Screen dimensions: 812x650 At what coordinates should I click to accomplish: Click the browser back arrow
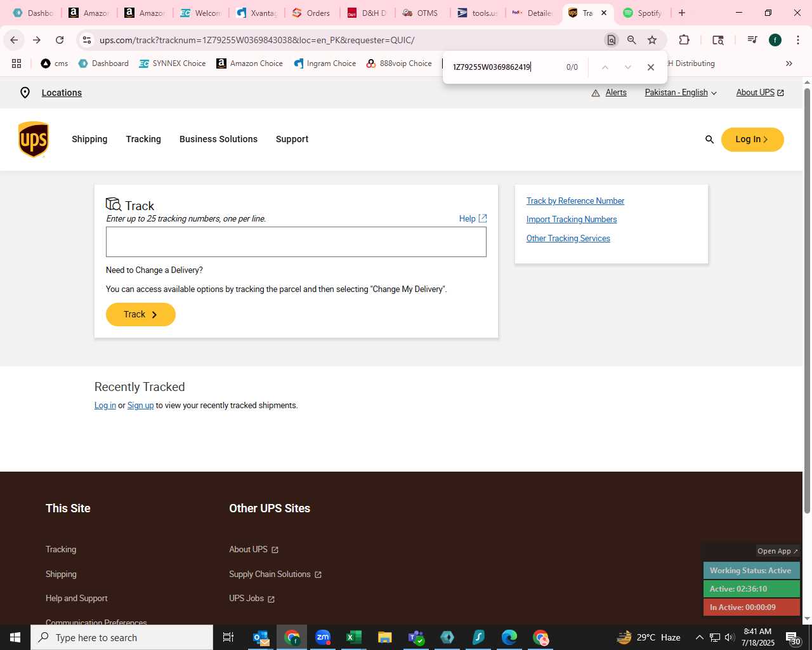click(14, 40)
